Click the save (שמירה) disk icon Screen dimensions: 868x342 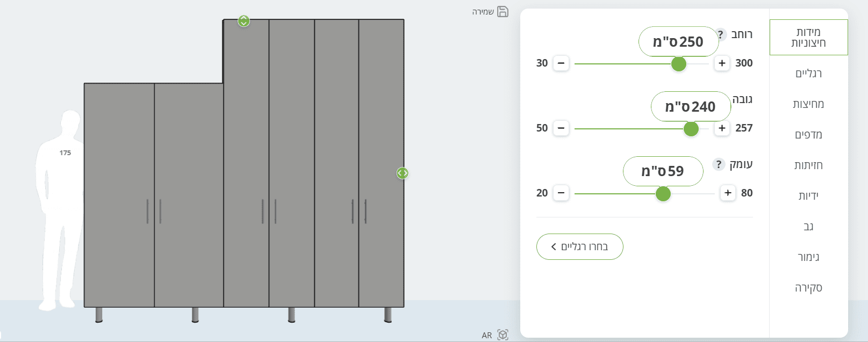click(x=503, y=12)
